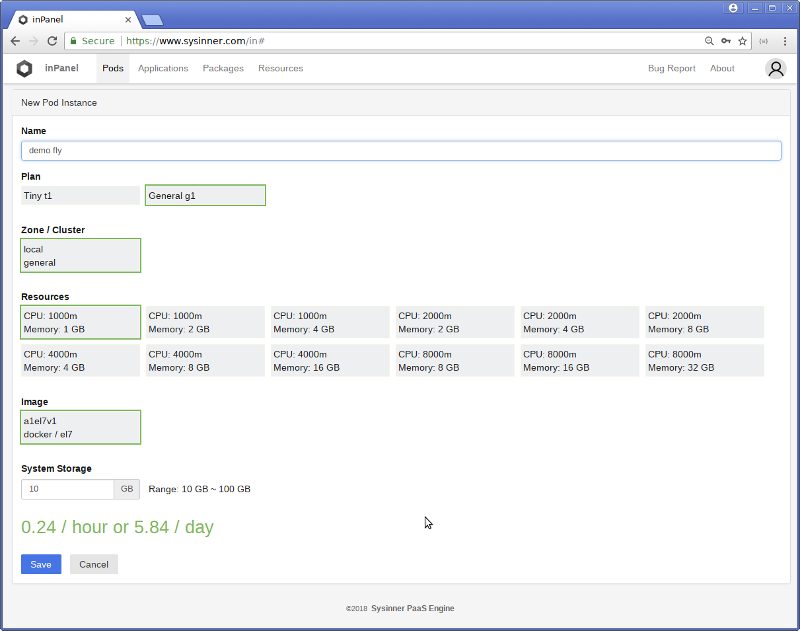Click the browser back arrow
This screenshot has width=800, height=631.
click(15, 41)
